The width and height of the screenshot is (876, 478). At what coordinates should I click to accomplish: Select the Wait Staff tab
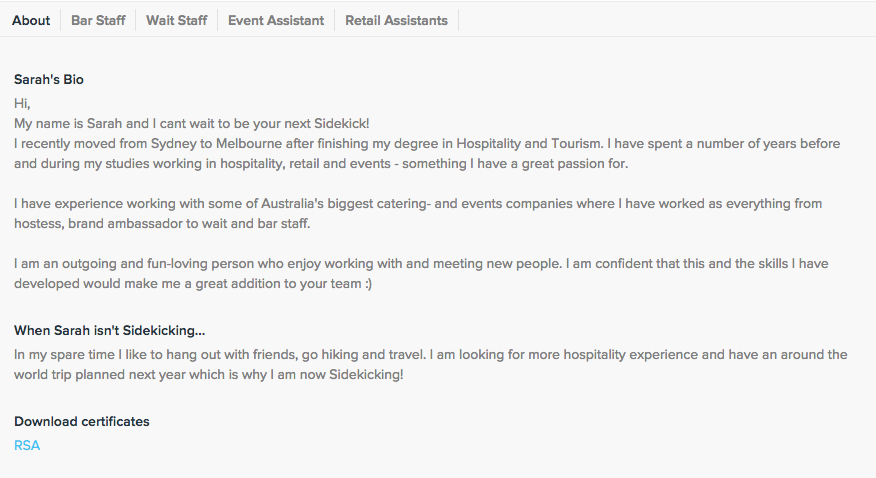click(x=177, y=20)
